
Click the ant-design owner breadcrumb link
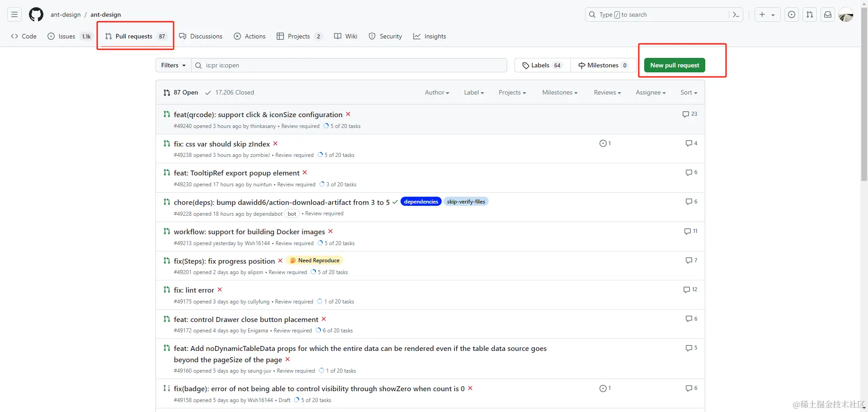coord(66,14)
